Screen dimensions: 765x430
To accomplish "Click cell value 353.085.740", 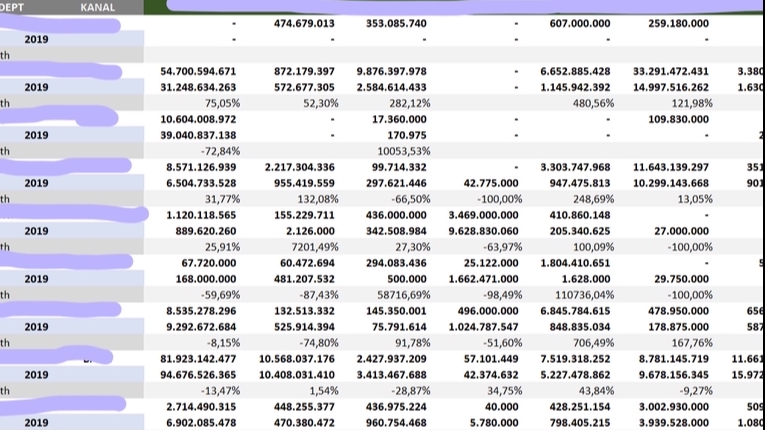I will point(396,23).
